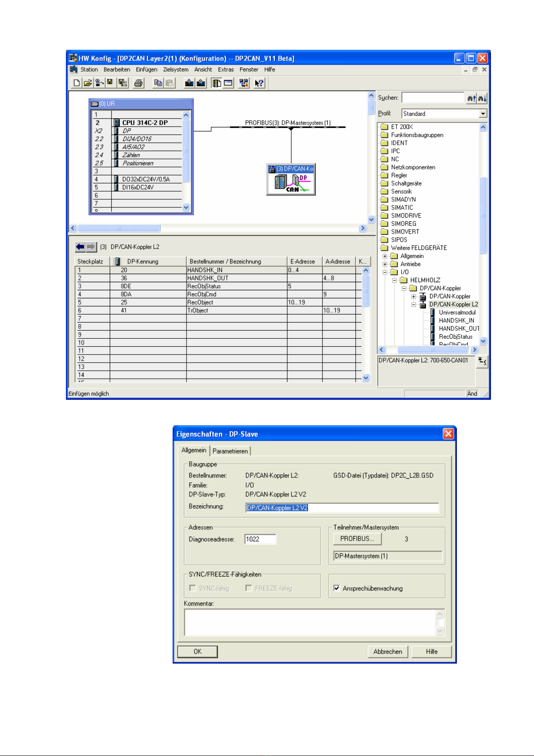Click the PROFIBUS... button
The width and height of the screenshot is (534, 756).
357,539
